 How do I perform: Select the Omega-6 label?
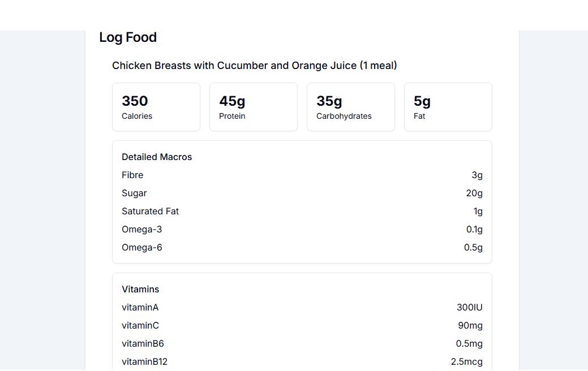coord(141,248)
